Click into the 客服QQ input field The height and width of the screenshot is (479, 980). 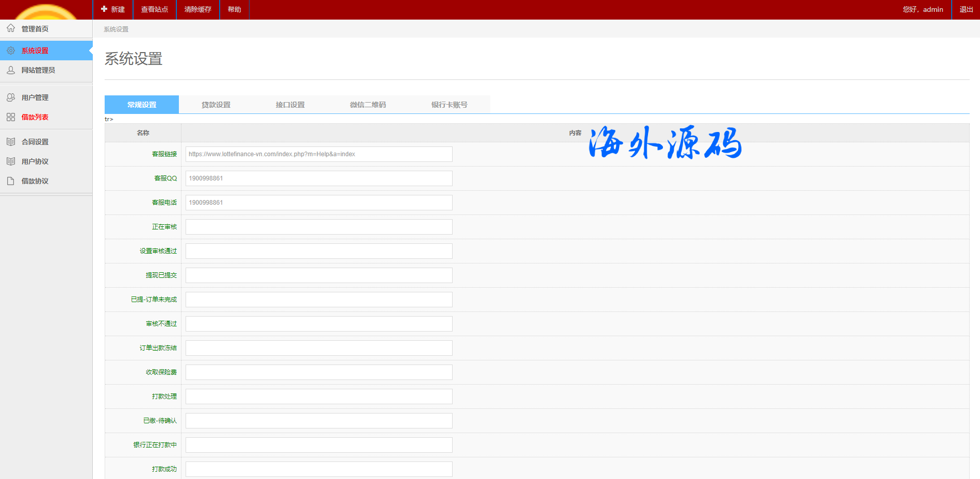tap(319, 178)
